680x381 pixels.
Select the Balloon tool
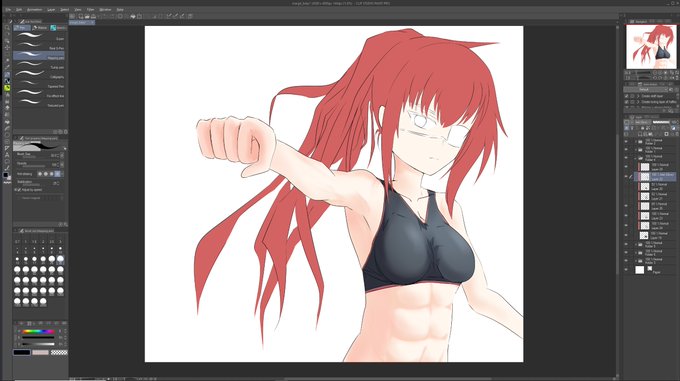(x=7, y=160)
